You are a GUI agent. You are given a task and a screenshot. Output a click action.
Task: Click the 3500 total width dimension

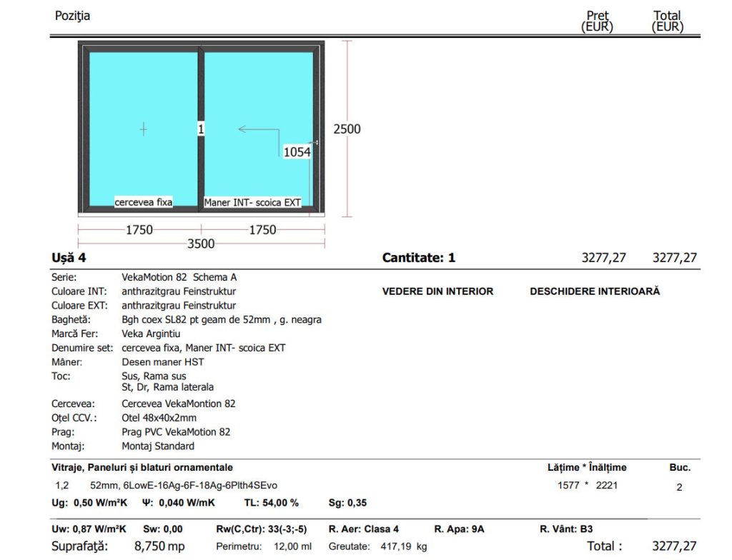(201, 244)
